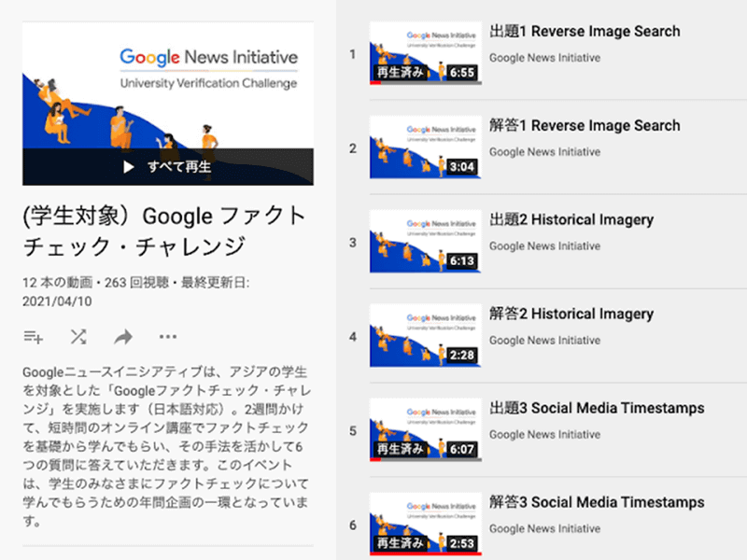Click 再生済み label on 6:55 video

pos(401,73)
